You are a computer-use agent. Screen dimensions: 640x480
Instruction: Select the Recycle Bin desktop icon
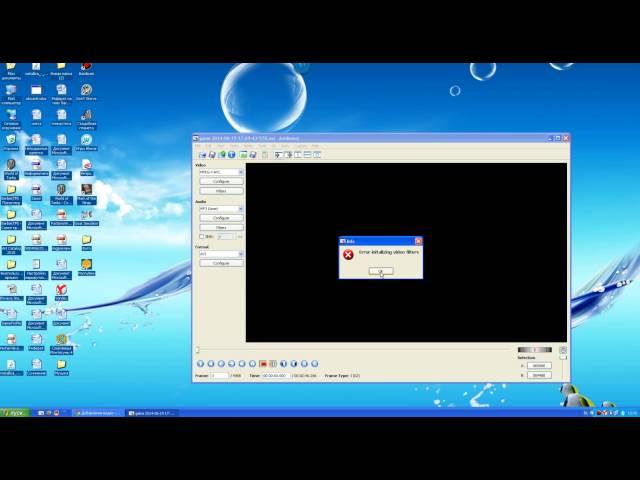[x=11, y=143]
